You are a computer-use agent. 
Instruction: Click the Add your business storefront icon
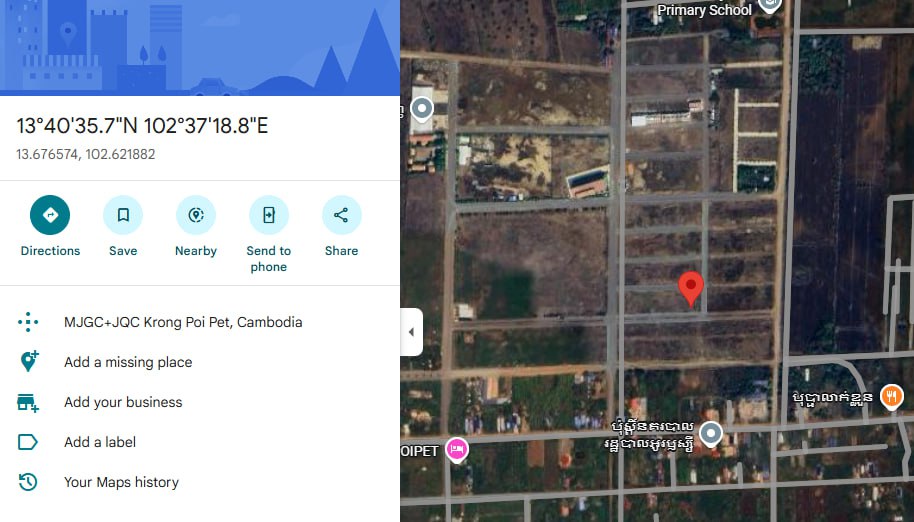click(x=28, y=403)
